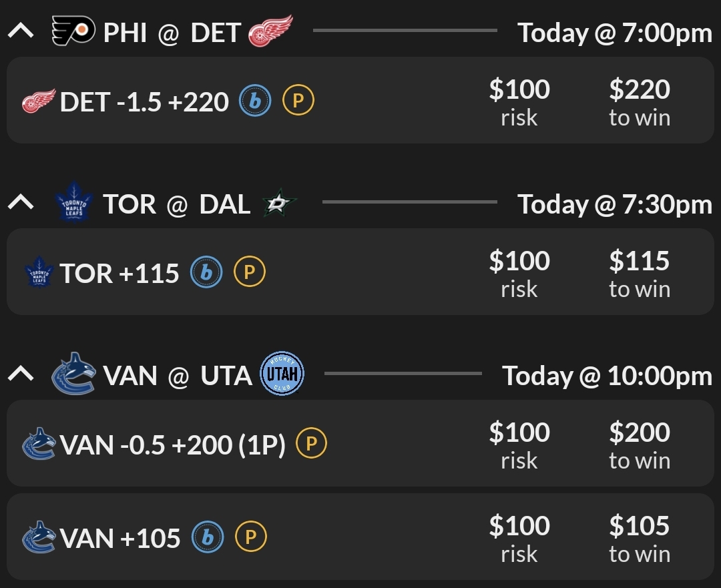This screenshot has height=588, width=721.
Task: Click the Vancouver Canucks header logo
Action: pyautogui.click(x=72, y=375)
